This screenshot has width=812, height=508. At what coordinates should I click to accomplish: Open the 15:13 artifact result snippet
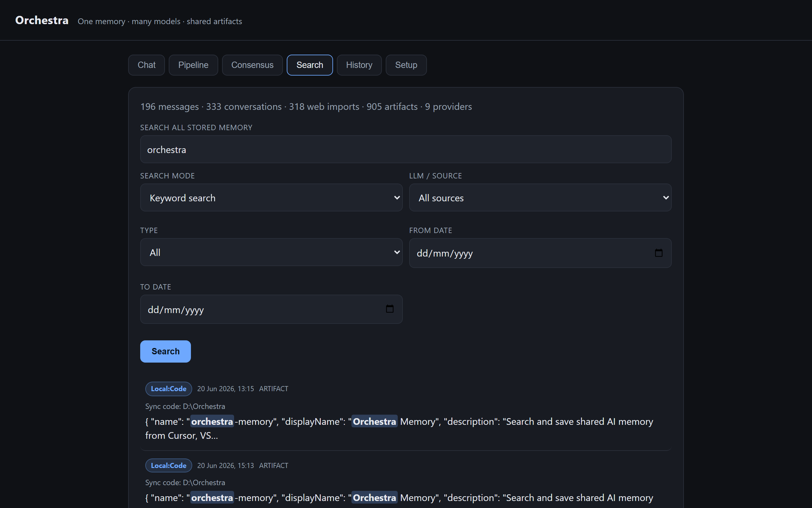(x=399, y=498)
